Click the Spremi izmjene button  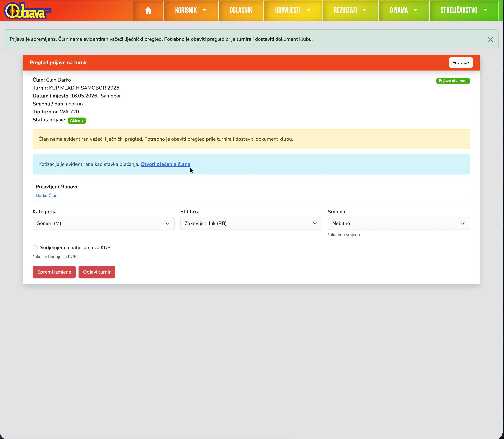pos(54,272)
